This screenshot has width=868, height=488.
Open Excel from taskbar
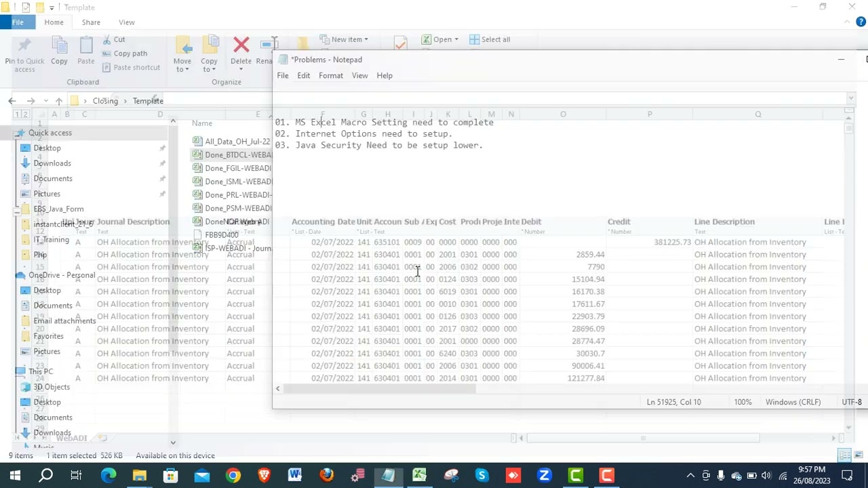pyautogui.click(x=419, y=476)
